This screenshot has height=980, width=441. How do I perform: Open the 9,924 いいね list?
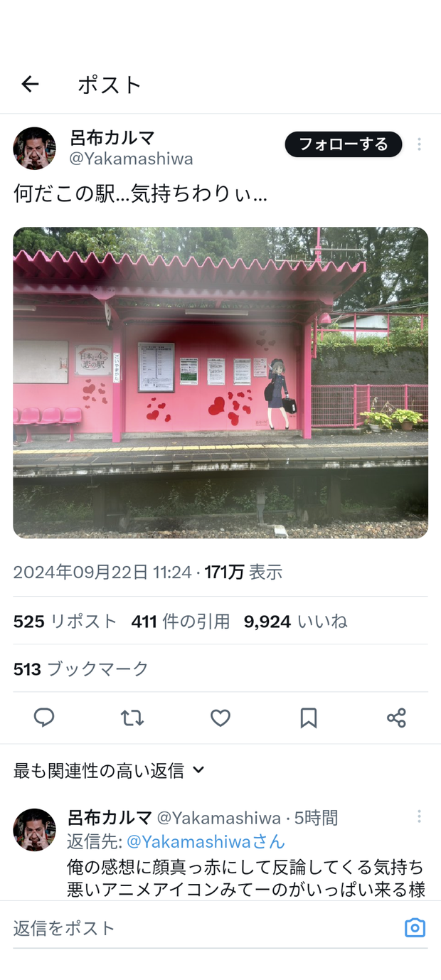pyautogui.click(x=296, y=622)
